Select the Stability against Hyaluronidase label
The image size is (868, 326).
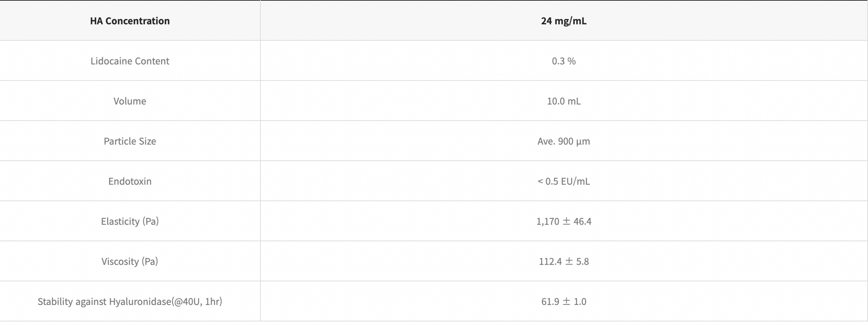tap(130, 301)
